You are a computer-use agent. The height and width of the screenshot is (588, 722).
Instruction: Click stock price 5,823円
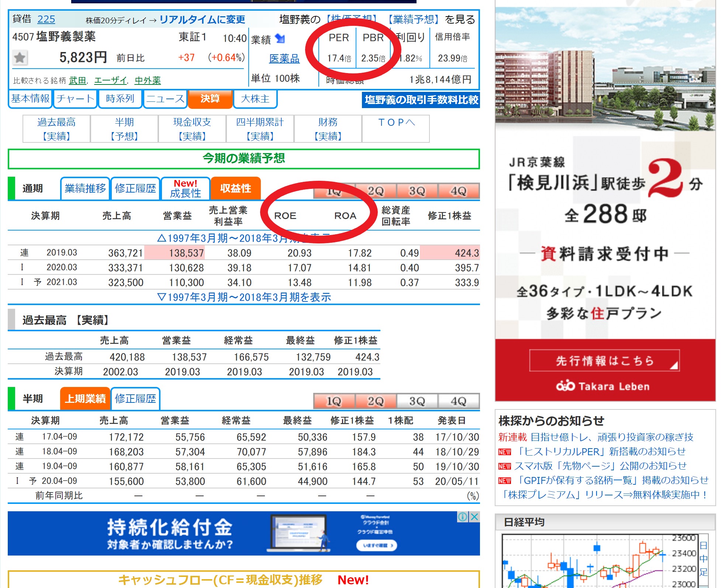(x=83, y=58)
